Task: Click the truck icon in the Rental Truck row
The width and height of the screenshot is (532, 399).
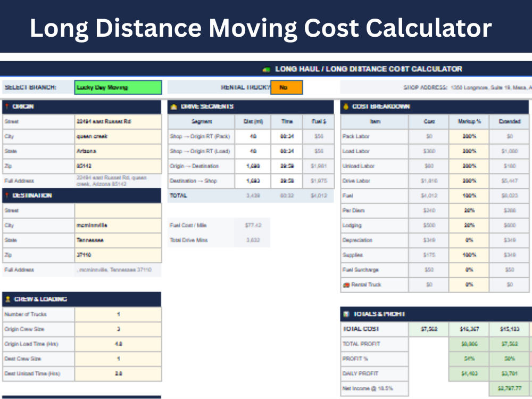Action: 346,285
